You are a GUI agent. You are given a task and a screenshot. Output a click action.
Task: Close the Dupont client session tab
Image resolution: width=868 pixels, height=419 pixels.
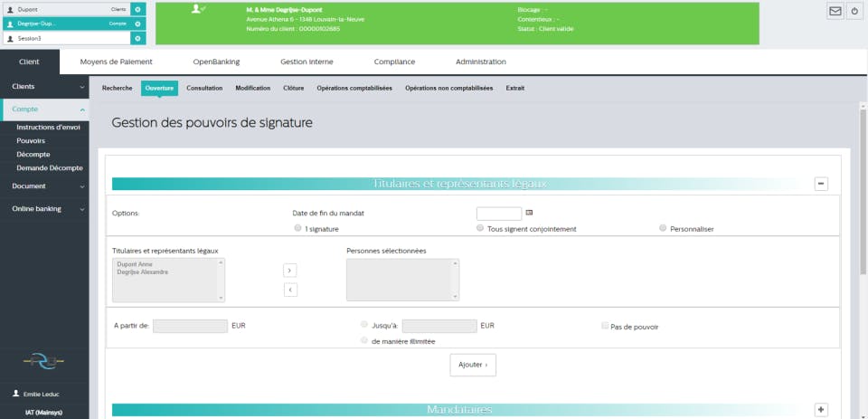click(137, 9)
